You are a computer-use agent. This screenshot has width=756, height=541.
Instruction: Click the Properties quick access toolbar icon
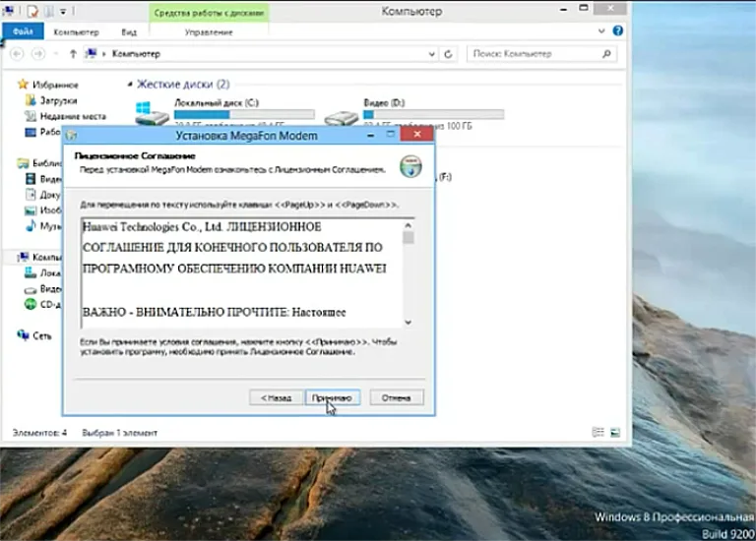[32, 10]
